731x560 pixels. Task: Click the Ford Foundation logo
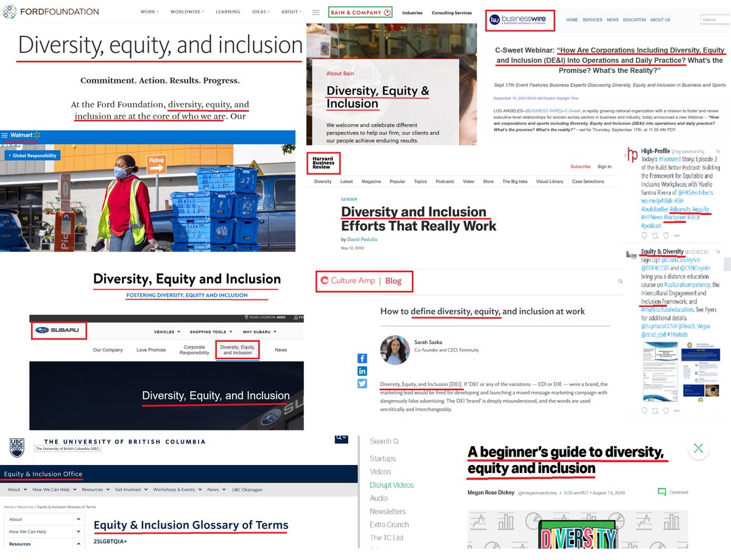(x=51, y=12)
